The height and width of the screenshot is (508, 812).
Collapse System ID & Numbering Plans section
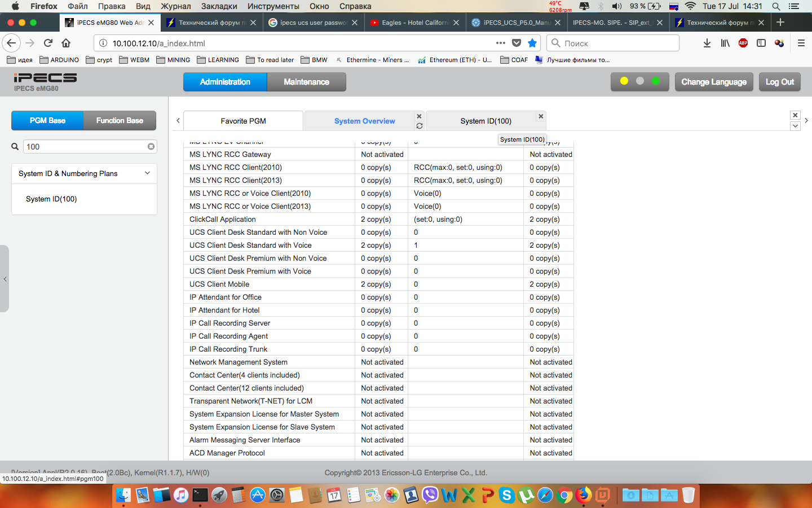(147, 173)
